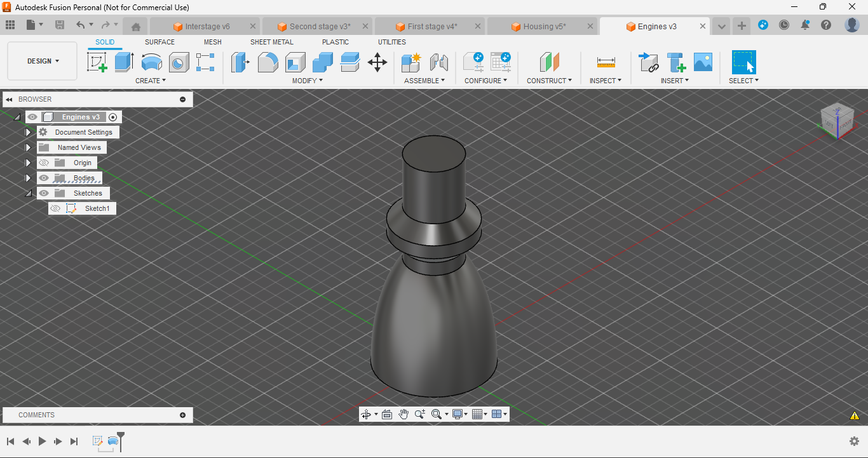Click the ViewCube to change orientation
Screen dimensions: 868x458
[x=837, y=120]
